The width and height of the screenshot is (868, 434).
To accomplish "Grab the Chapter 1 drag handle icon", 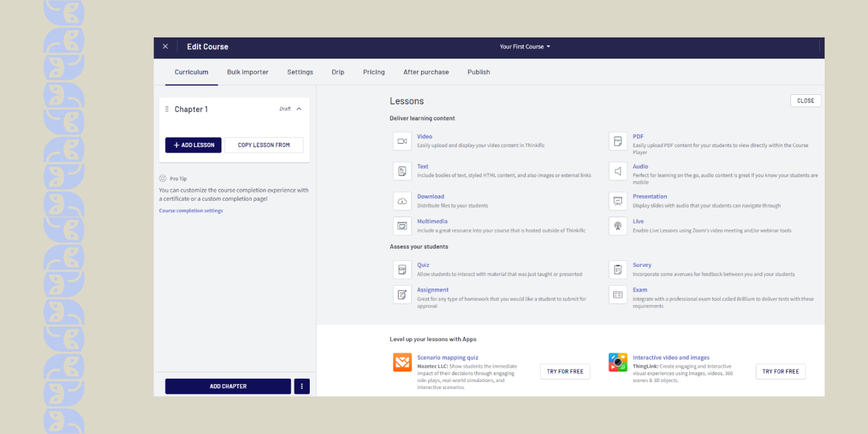I will 167,109.
